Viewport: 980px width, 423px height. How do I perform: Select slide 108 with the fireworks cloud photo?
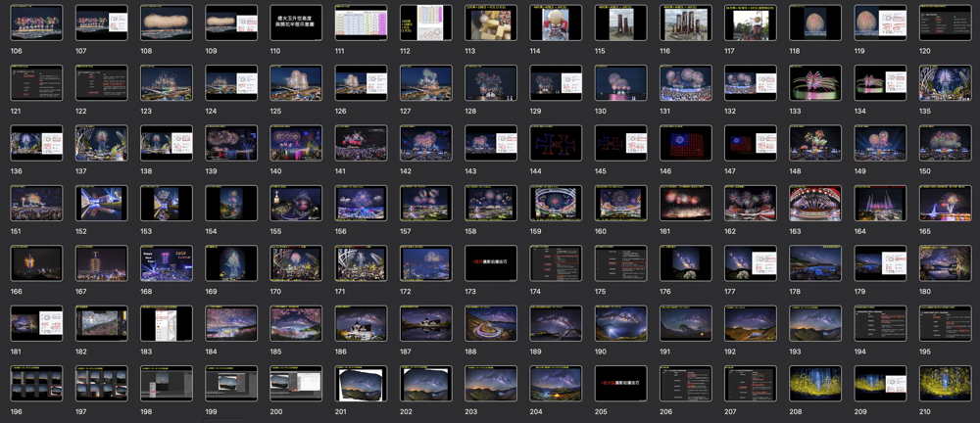[167, 23]
